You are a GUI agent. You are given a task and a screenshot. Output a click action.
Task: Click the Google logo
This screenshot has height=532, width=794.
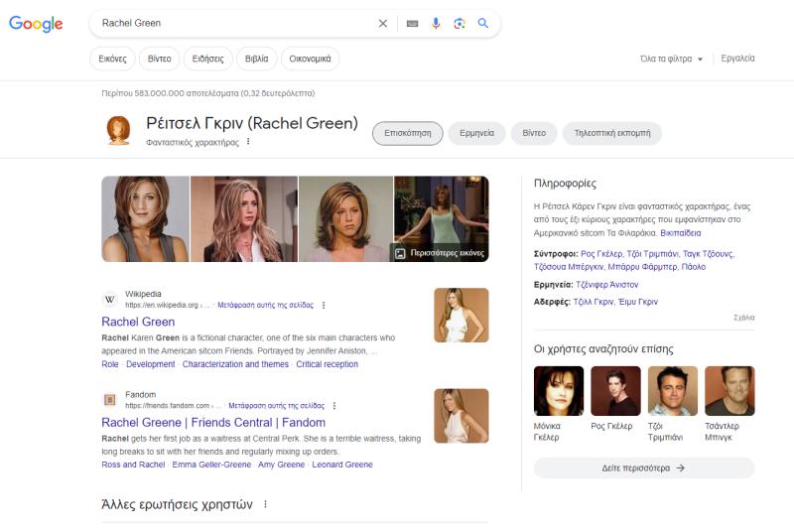pos(36,24)
